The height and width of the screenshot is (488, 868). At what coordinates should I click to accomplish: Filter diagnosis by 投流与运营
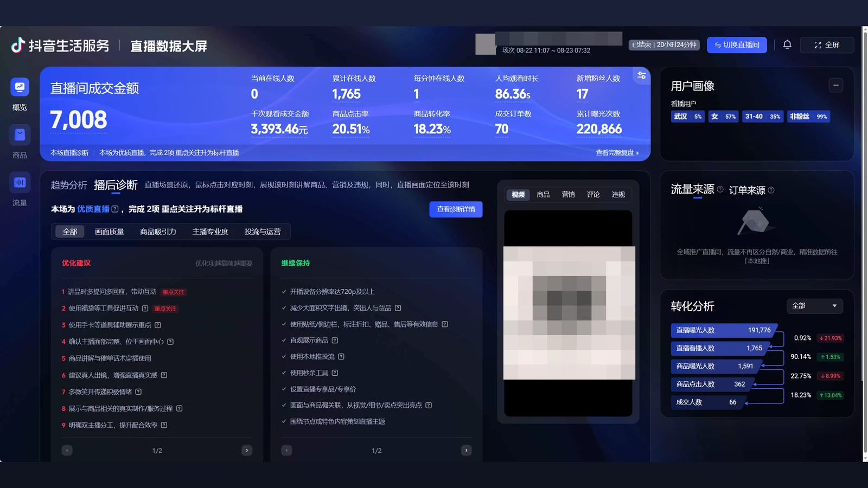click(x=263, y=232)
